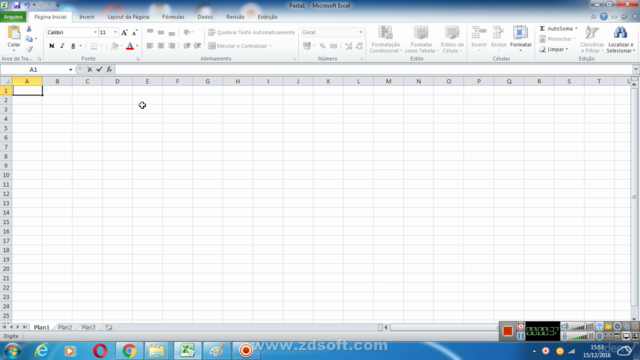Image resolution: width=640 pixels, height=360 pixels.
Task: Click the cut scissors icon
Action: pyautogui.click(x=29, y=29)
